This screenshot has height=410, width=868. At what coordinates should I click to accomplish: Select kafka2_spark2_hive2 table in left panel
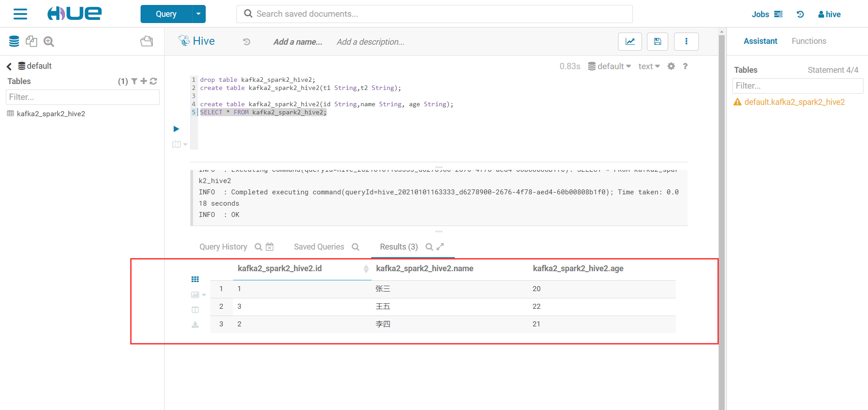[51, 114]
